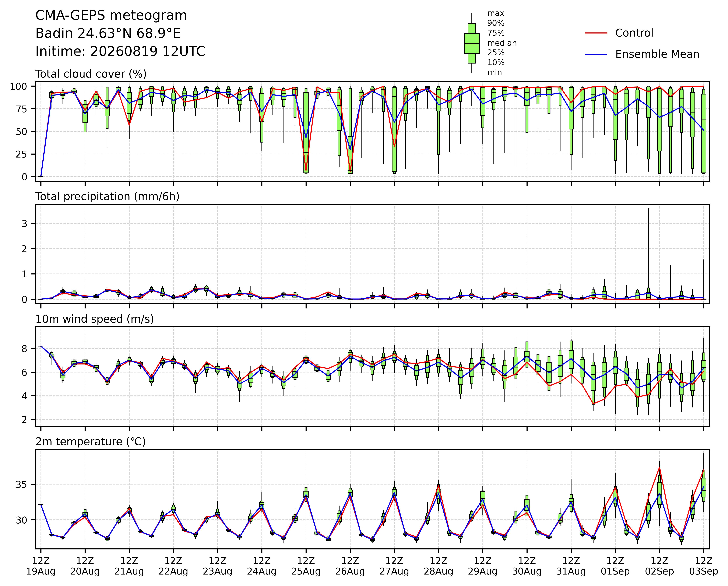The height and width of the screenshot is (586, 728).
Task: Click the 12Z 01Sep x-axis label
Action: (615, 566)
